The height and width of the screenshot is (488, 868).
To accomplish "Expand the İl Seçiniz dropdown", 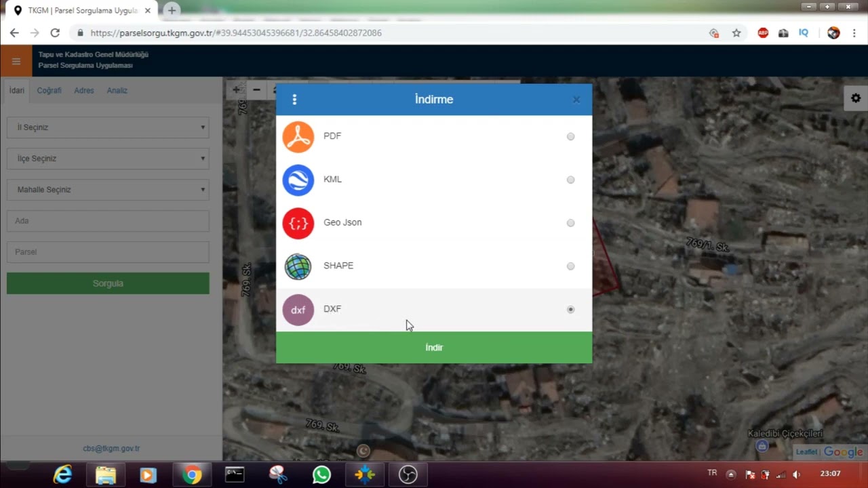I will tap(108, 127).
